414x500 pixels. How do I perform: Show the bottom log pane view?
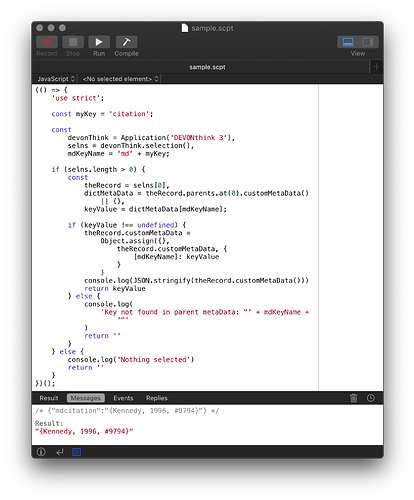click(x=348, y=42)
